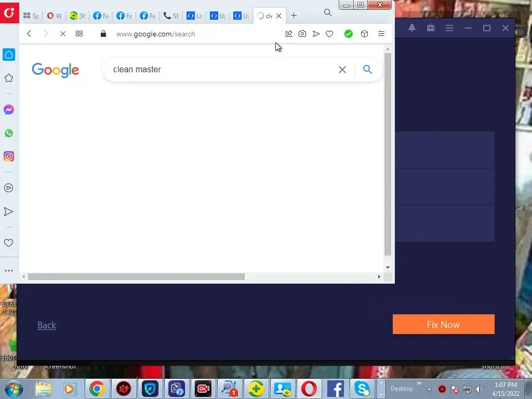Open the Windows Start button

pyautogui.click(x=14, y=389)
